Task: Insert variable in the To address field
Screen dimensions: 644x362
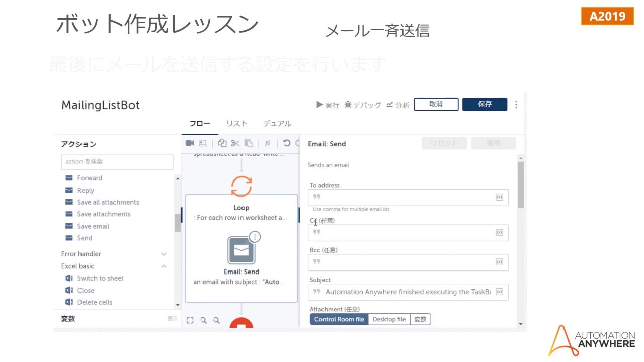Action: pyautogui.click(x=499, y=197)
